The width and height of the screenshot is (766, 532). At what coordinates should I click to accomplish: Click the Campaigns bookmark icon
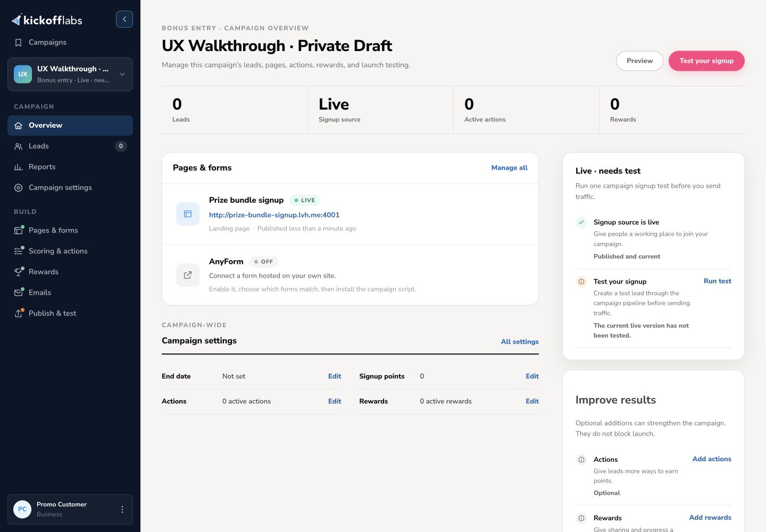point(19,43)
